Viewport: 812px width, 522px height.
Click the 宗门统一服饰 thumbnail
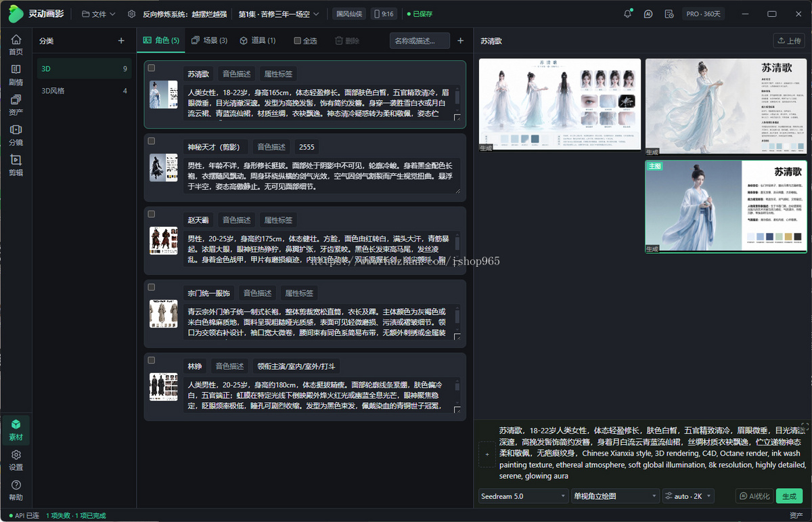click(163, 314)
